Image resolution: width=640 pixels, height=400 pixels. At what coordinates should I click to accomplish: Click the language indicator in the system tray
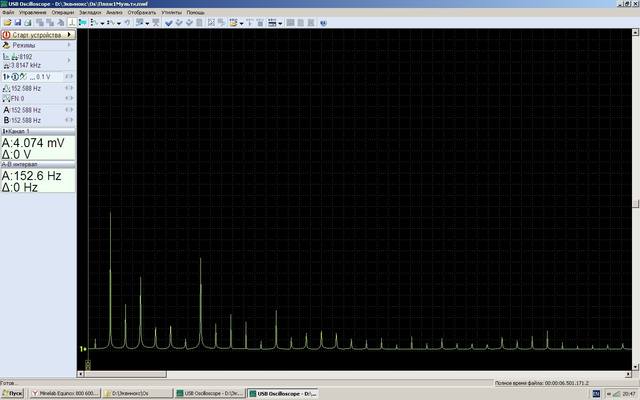[596, 393]
